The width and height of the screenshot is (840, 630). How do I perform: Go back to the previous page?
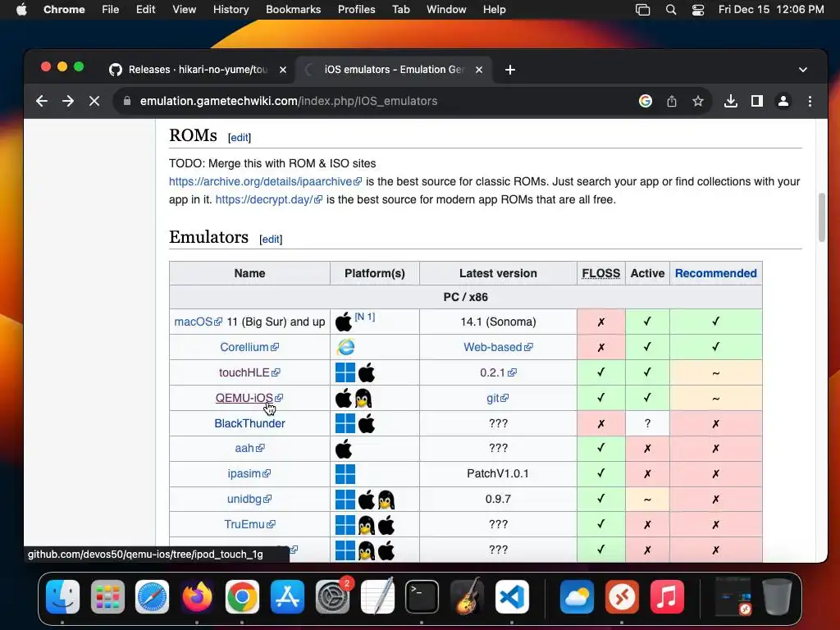42,101
